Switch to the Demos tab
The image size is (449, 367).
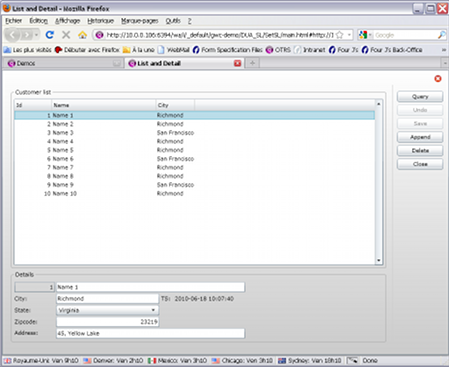pos(63,63)
